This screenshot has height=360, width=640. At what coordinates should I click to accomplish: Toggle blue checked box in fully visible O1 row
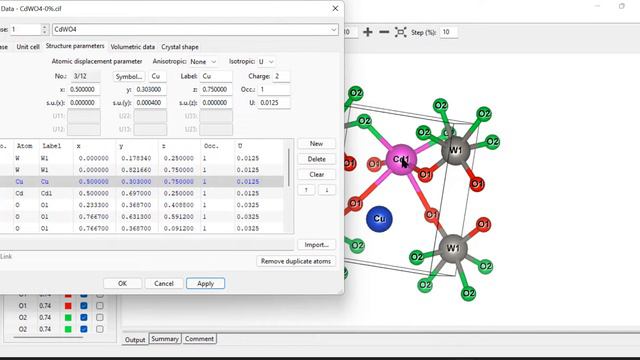(x=84, y=306)
